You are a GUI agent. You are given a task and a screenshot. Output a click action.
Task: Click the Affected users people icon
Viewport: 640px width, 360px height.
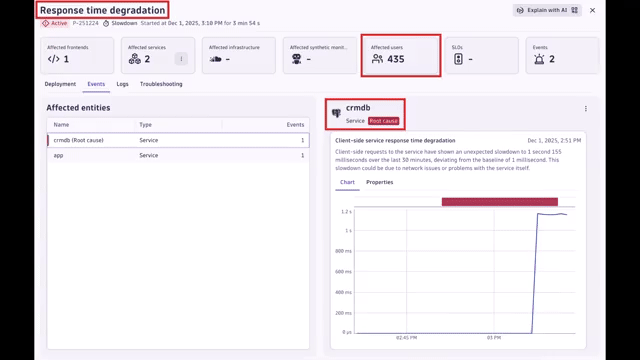[377, 59]
